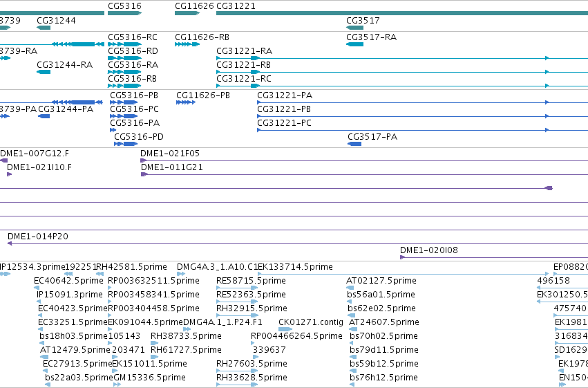Viewport: 588px width, 388px height.
Task: Select transcript CG31221-RB label
Action: [243, 64]
